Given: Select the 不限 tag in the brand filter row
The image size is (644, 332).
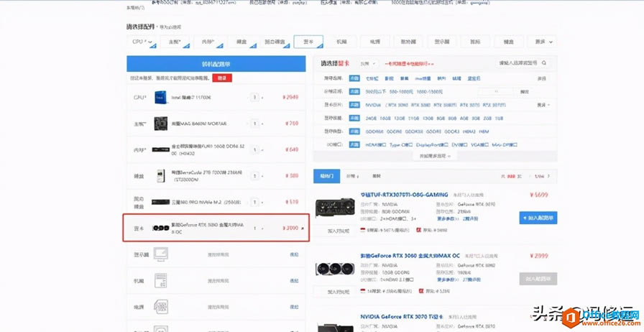Looking at the screenshot, I should 354,78.
